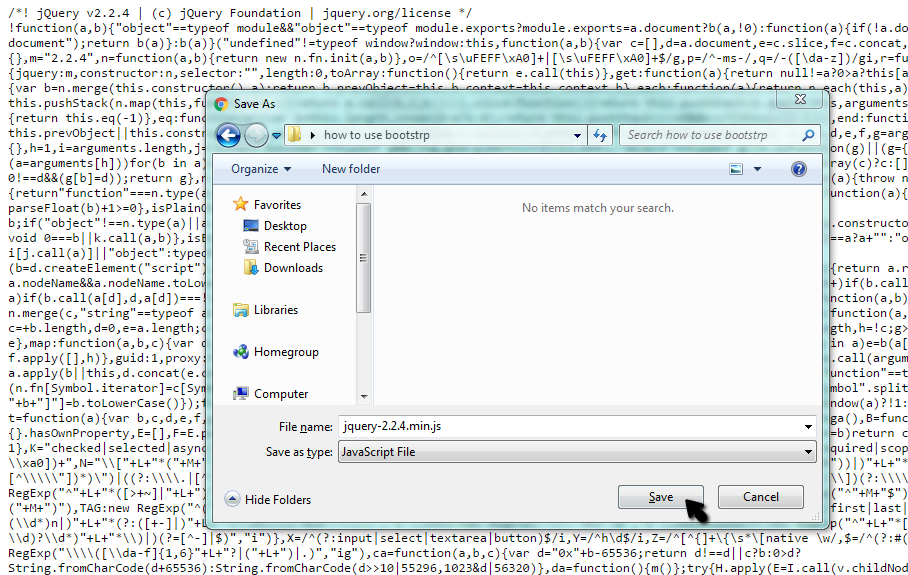
Task: Click the Cancel button
Action: point(761,497)
